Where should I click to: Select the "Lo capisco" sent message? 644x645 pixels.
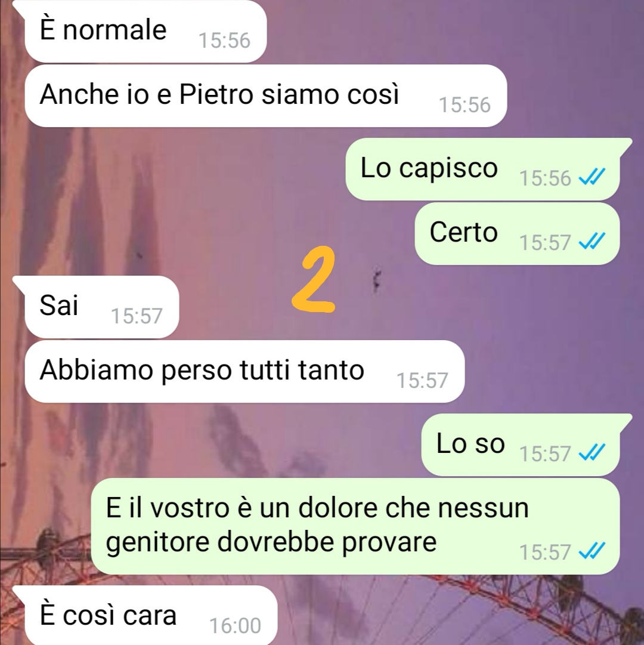(482, 169)
